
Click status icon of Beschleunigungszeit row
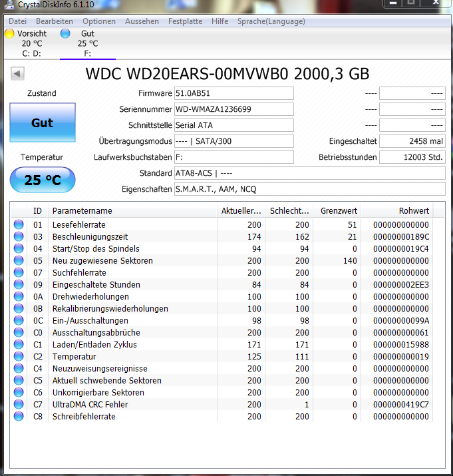pos(19,236)
